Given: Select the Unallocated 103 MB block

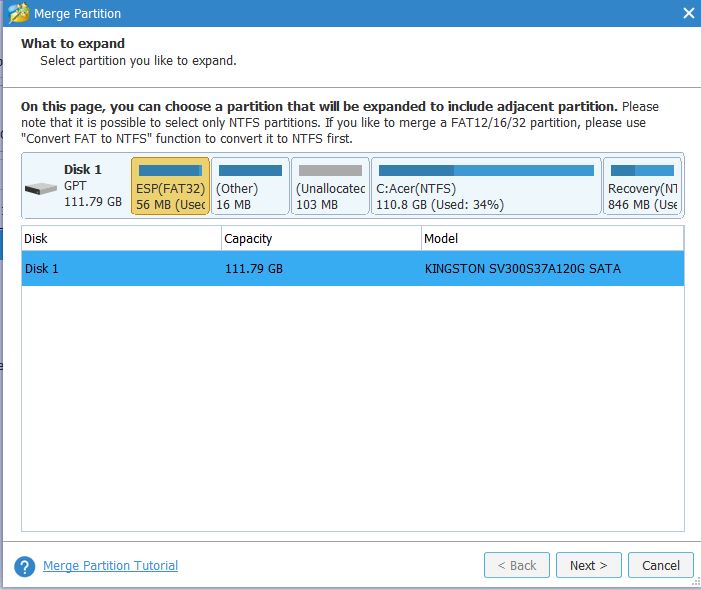Looking at the screenshot, I should 330,186.
